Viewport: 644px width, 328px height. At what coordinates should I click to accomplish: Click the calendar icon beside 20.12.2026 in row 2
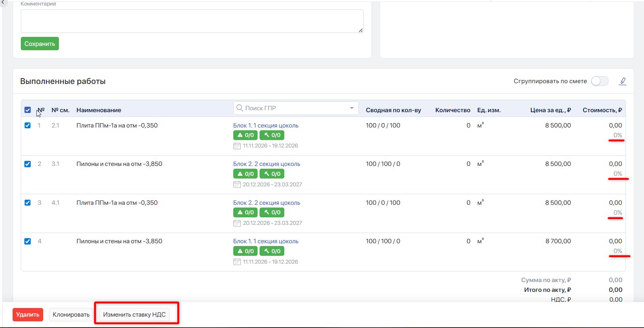click(237, 184)
